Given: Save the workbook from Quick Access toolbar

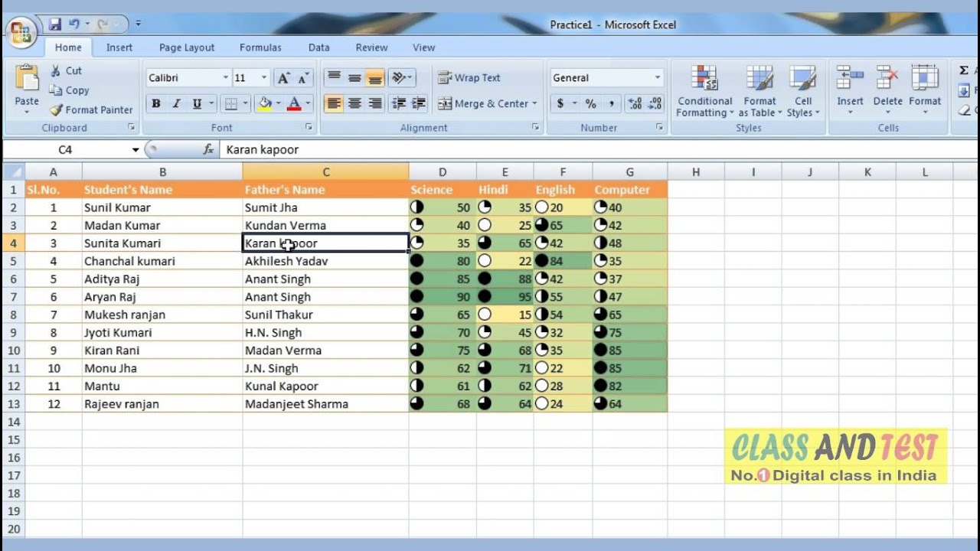Looking at the screenshot, I should coord(55,24).
